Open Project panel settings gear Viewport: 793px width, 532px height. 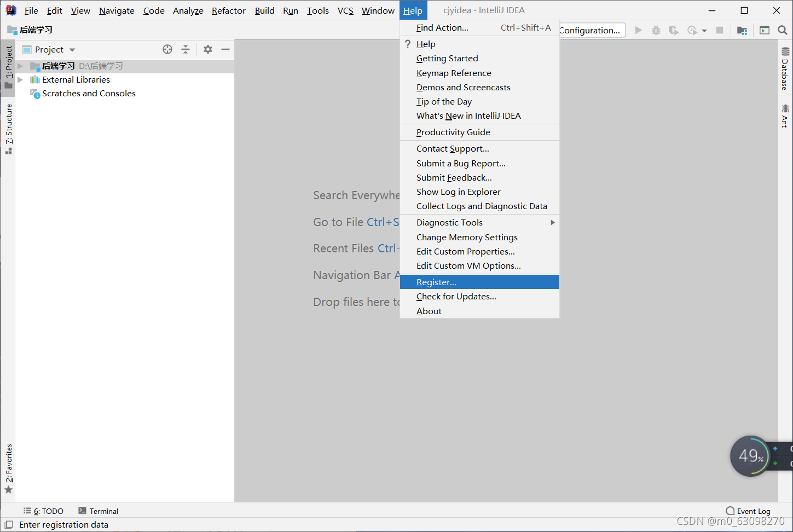[x=208, y=49]
